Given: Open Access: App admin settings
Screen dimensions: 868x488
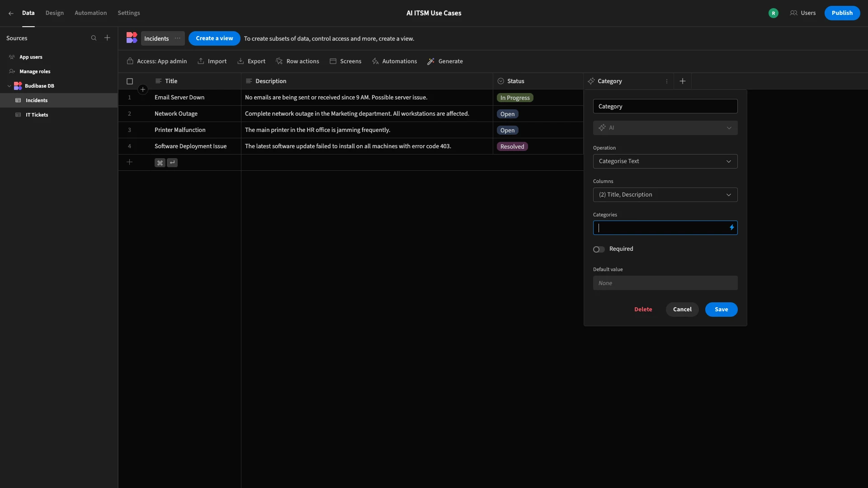Looking at the screenshot, I should click(x=157, y=61).
